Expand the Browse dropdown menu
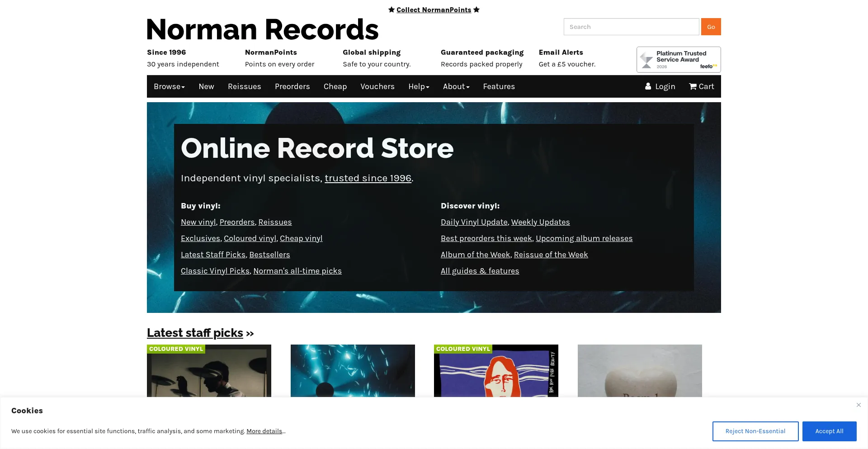868x449 pixels. (169, 86)
